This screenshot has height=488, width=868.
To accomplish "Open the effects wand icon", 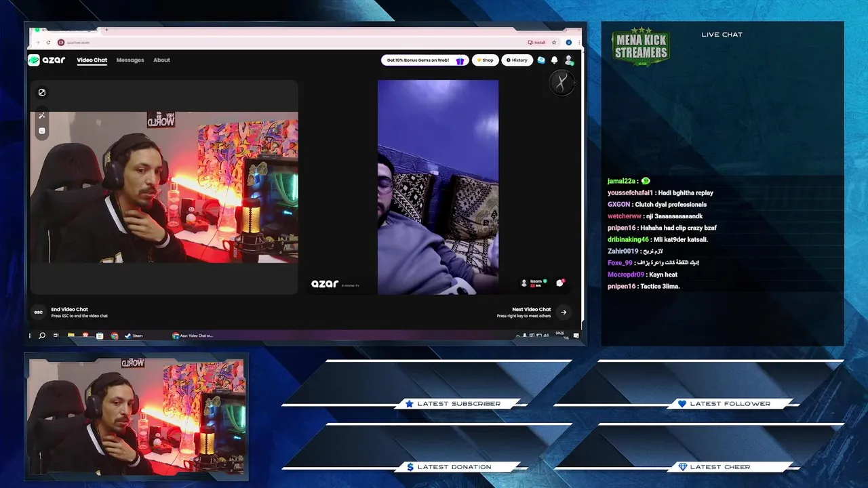I will [x=41, y=115].
